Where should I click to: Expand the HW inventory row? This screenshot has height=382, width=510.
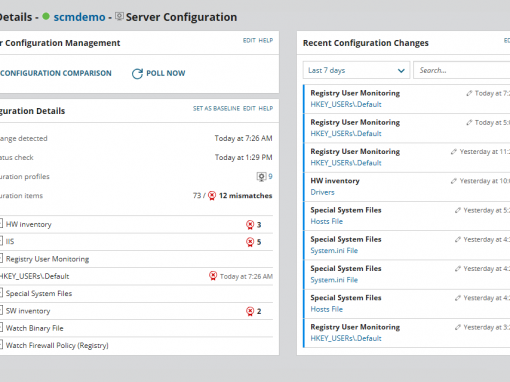[1, 224]
